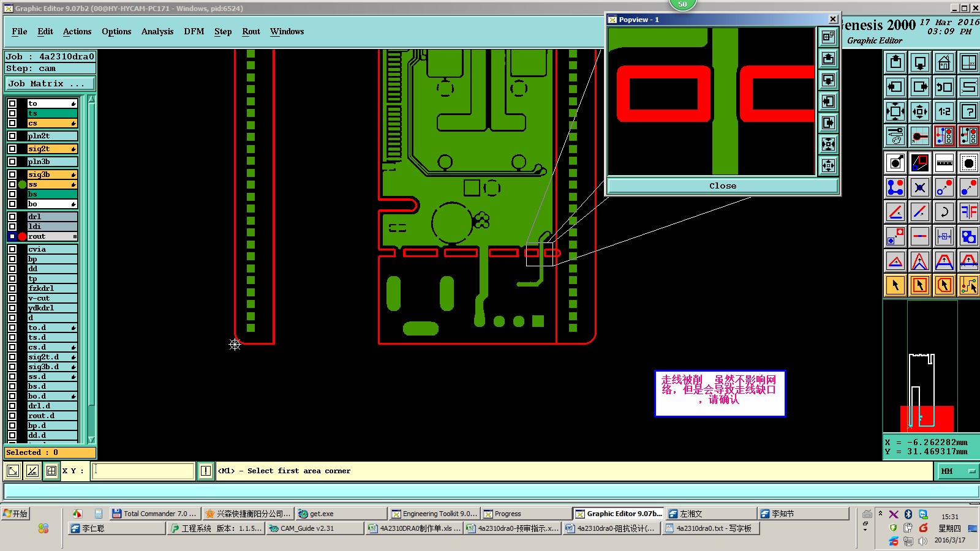
Task: Toggle the checkbox for layer drl
Action: tap(12, 217)
